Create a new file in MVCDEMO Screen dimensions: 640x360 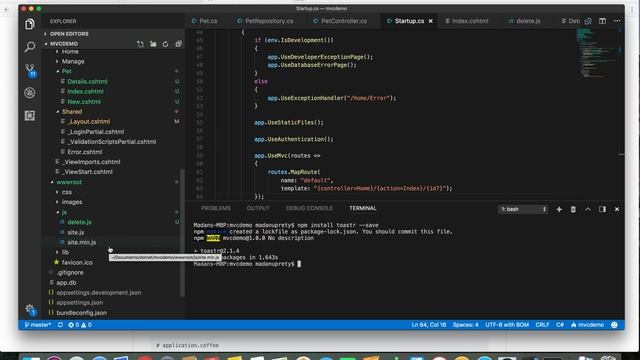140,44
